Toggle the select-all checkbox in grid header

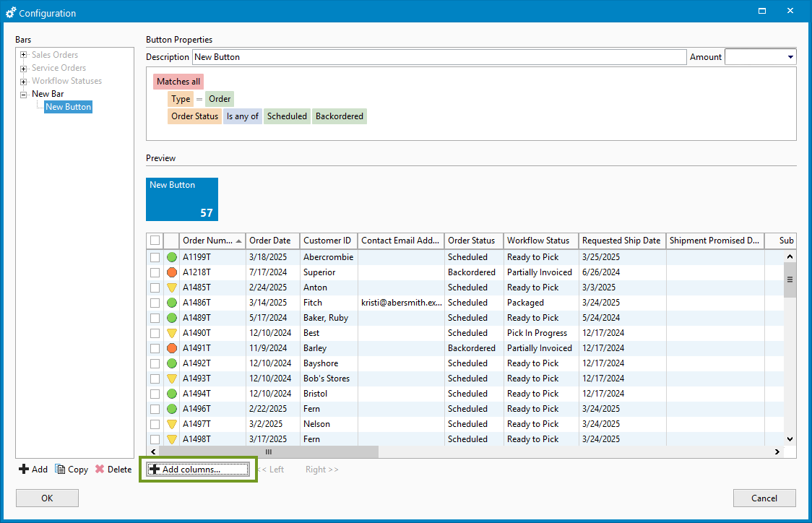[155, 241]
